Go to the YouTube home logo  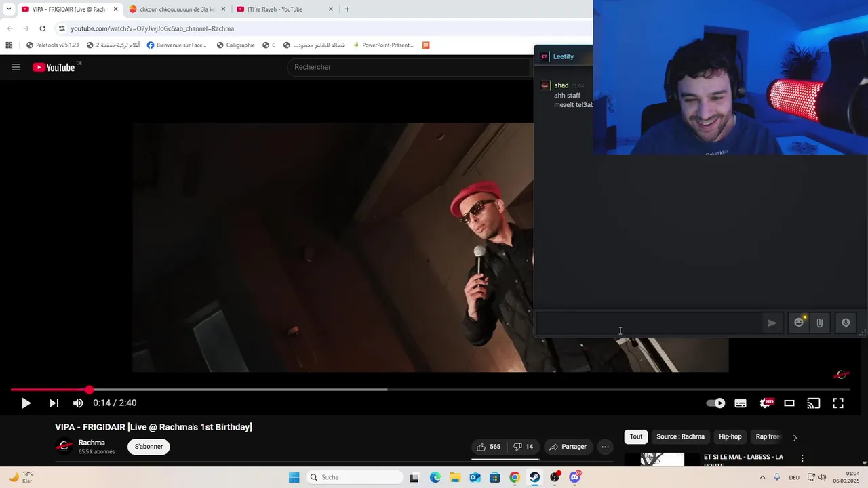coord(54,67)
